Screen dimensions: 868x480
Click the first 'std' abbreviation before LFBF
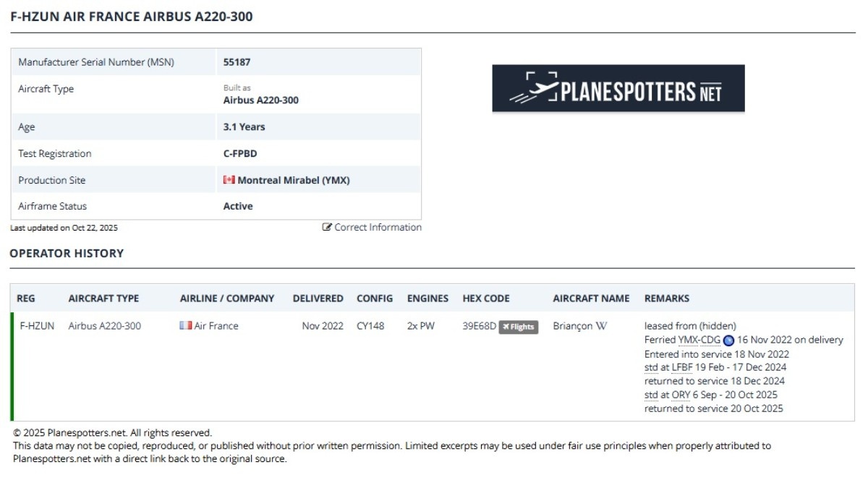(651, 367)
